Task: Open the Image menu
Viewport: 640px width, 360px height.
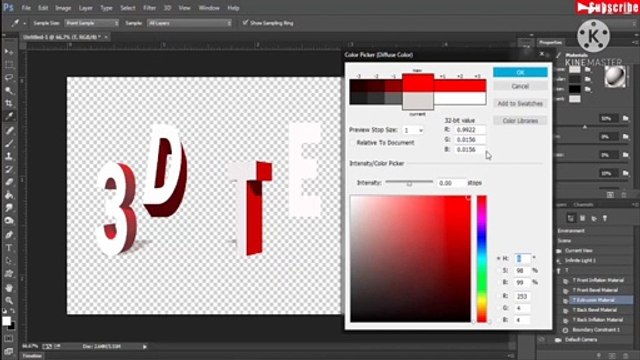Action: pos(63,8)
